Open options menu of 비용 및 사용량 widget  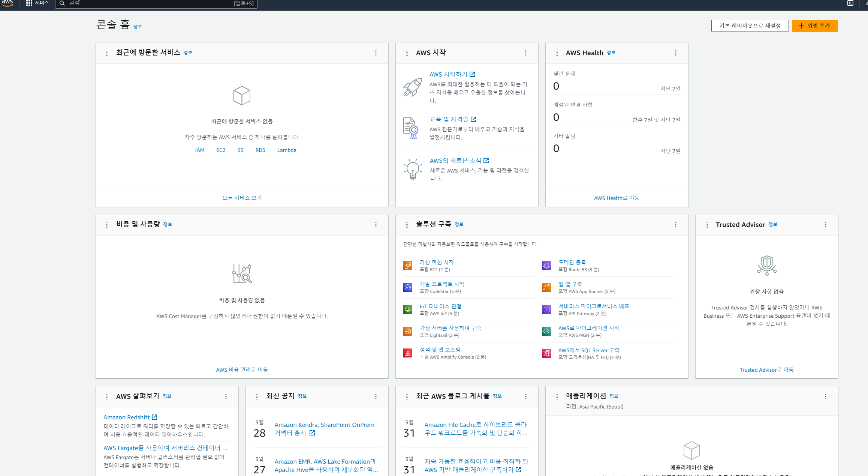[376, 225]
